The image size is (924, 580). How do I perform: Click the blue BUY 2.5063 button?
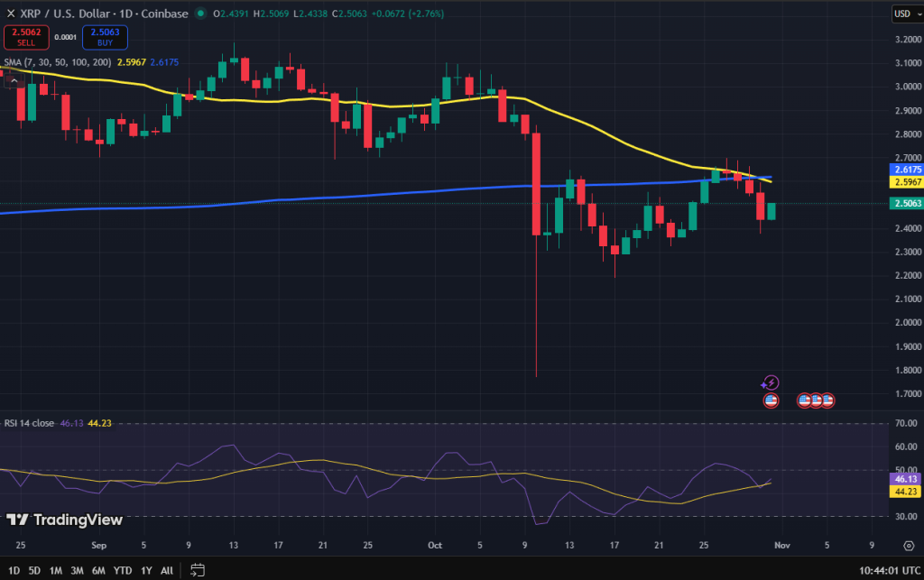(105, 37)
